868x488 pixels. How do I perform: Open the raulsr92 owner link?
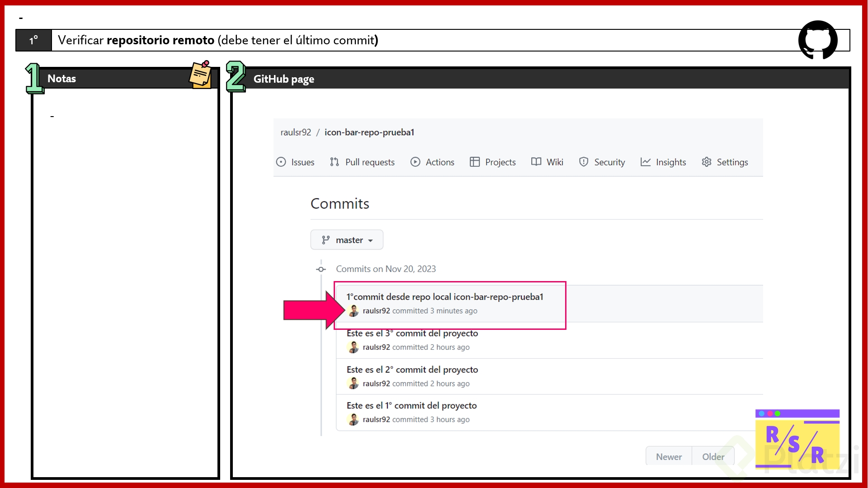tap(296, 132)
